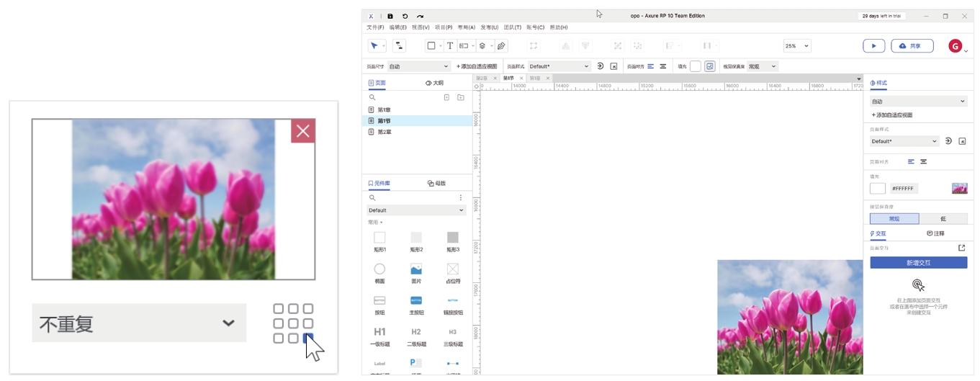
Task: Click the save icon in title bar
Action: (390, 16)
